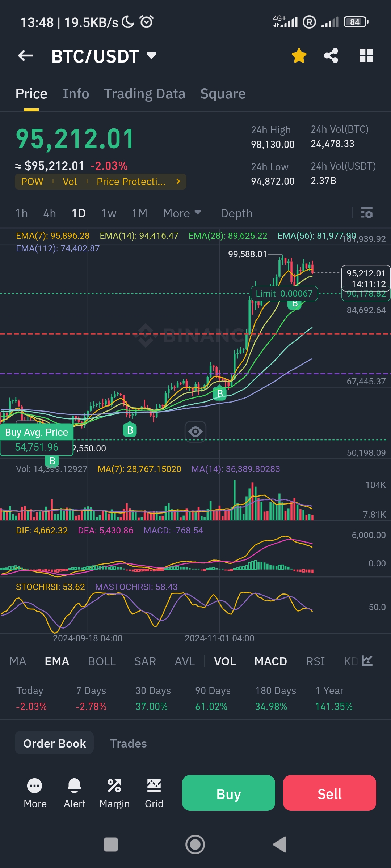Toggle the AVL indicator
This screenshot has height=868, width=391.
(x=185, y=661)
